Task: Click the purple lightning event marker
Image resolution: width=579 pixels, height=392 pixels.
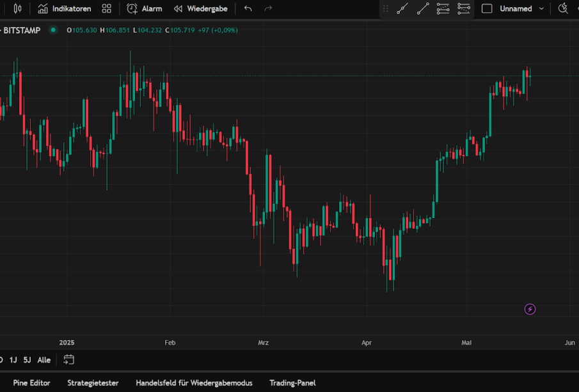Action: [530, 310]
